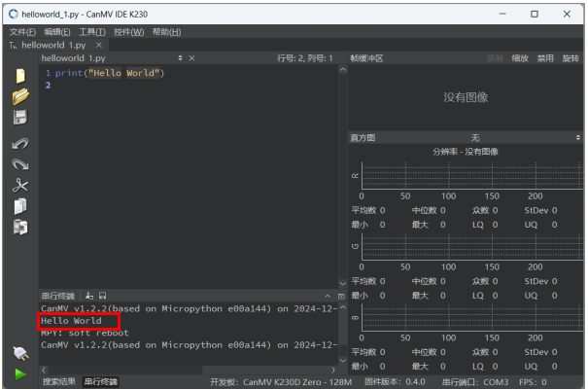The image size is (588, 390).
Task: Click the R channel histogram graph
Action: pos(472,176)
